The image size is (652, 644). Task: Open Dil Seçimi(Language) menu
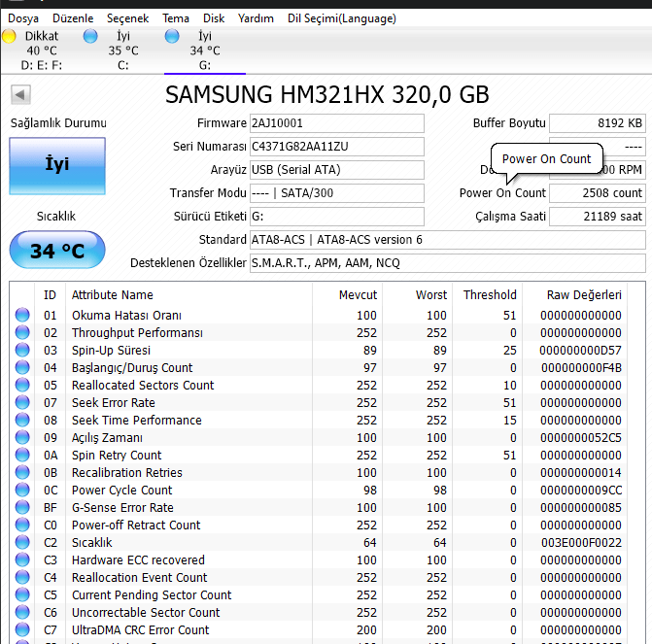coord(342,18)
